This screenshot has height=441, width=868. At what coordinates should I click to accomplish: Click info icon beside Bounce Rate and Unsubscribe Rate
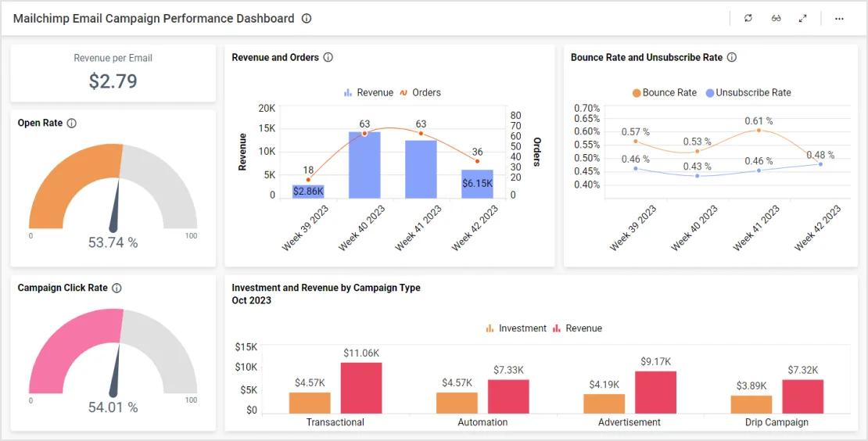(x=732, y=57)
